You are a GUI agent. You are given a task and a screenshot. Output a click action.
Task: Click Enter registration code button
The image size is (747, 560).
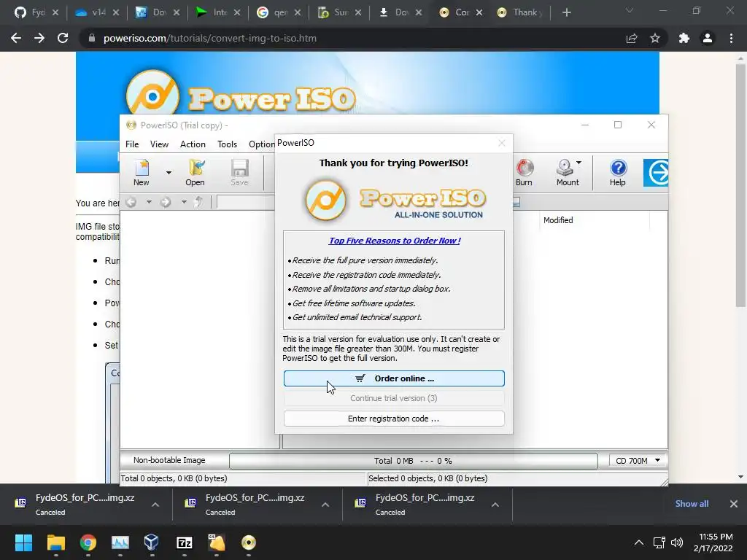[x=394, y=419]
